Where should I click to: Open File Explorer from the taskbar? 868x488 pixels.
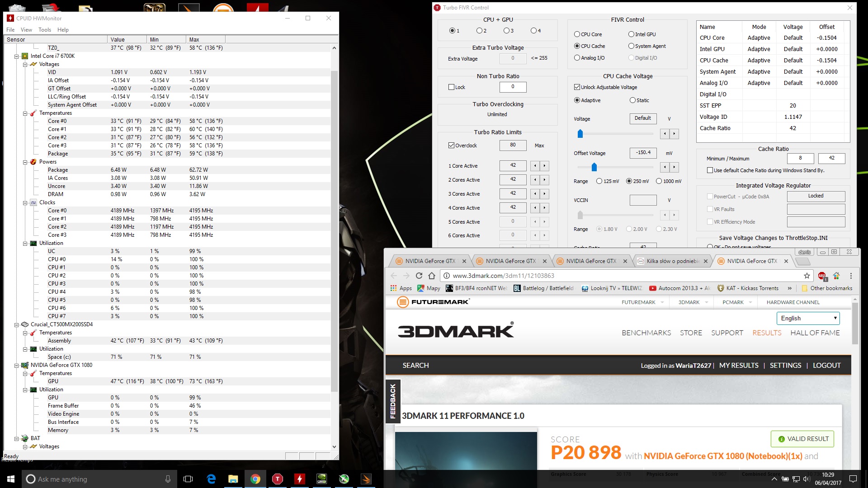tap(233, 479)
